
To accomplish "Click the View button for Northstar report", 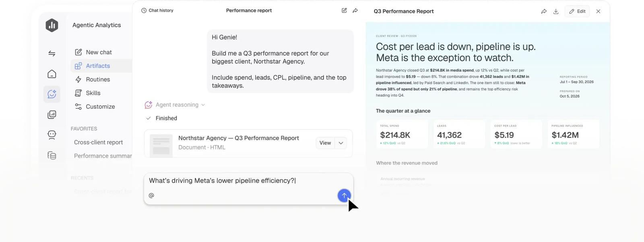I will (325, 143).
